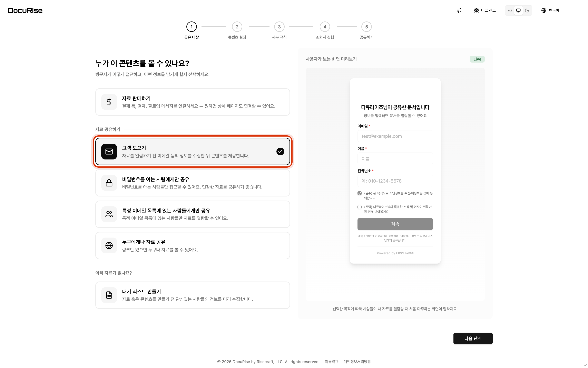Click the 사용자가 보는 화면 미리보기 label
Screen dimensions: 588x368
pyautogui.click(x=331, y=59)
